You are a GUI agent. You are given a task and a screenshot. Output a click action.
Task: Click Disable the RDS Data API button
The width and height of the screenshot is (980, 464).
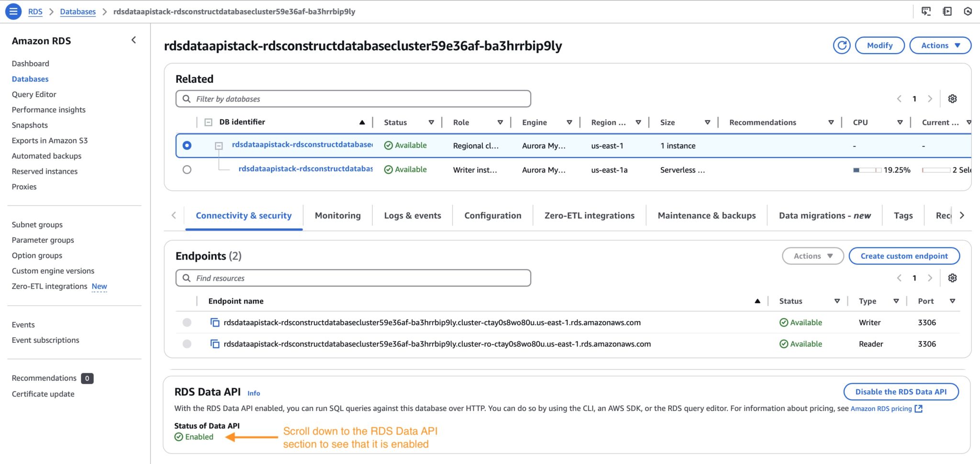click(901, 391)
